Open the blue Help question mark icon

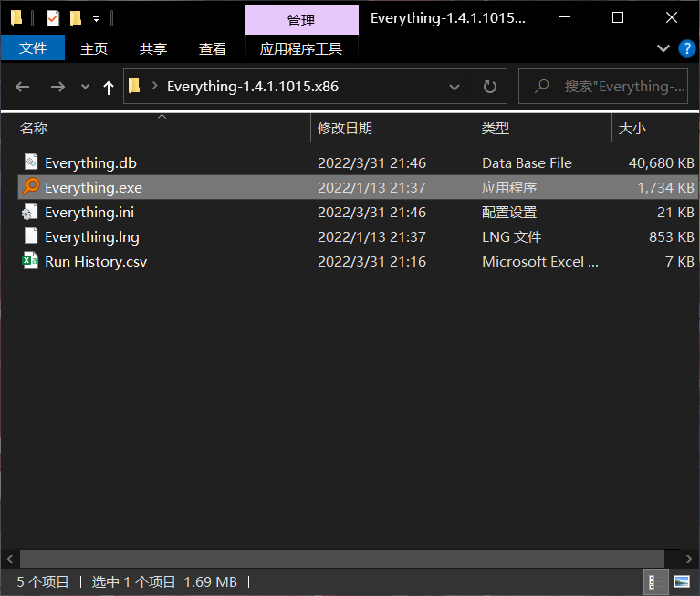686,48
